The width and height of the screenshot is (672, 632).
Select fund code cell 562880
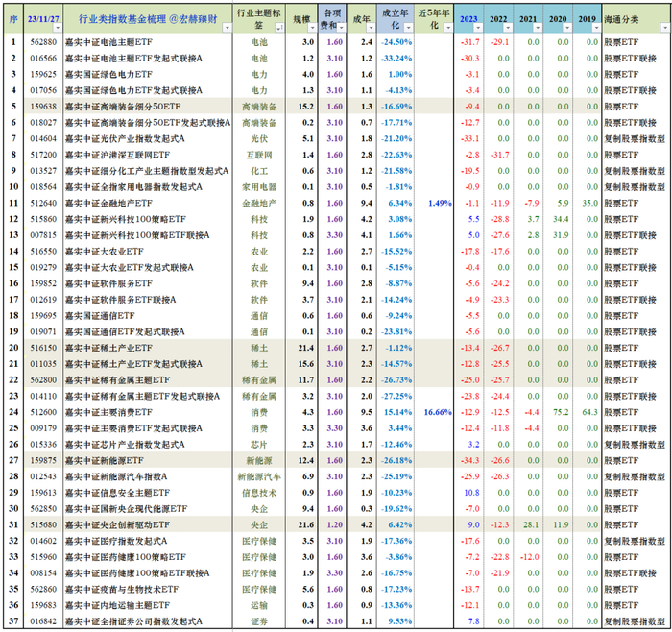pos(43,42)
